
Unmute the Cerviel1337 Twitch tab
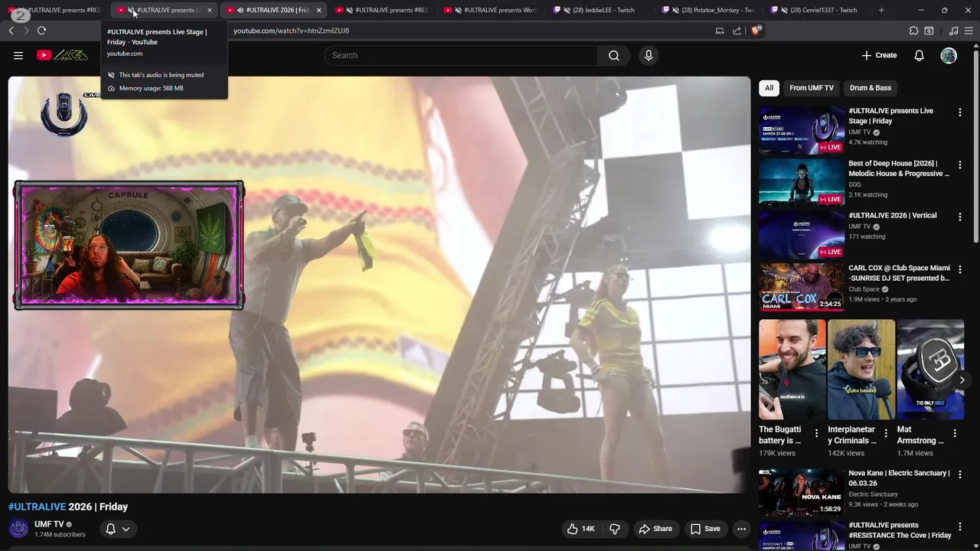(x=784, y=10)
